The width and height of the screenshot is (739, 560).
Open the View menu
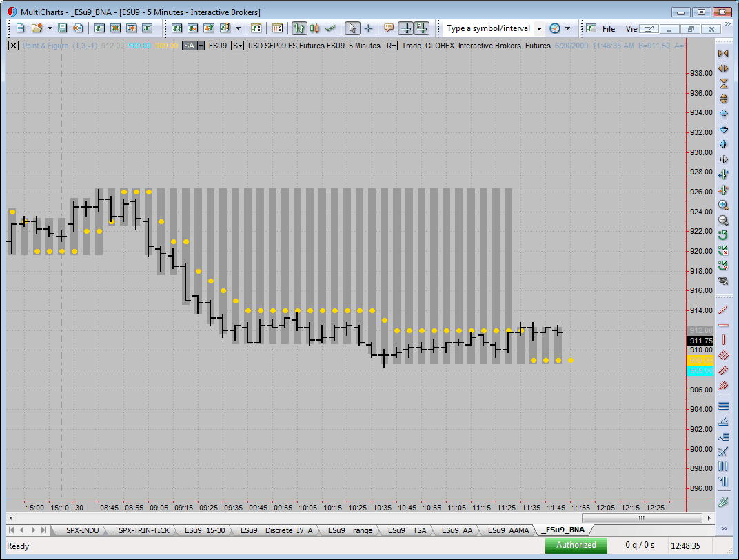click(x=631, y=29)
